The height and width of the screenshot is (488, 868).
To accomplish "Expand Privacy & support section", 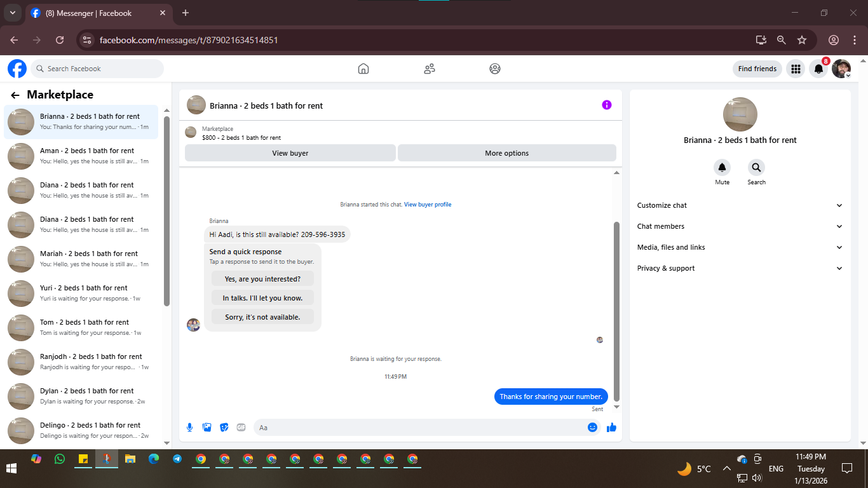I will click(x=740, y=268).
